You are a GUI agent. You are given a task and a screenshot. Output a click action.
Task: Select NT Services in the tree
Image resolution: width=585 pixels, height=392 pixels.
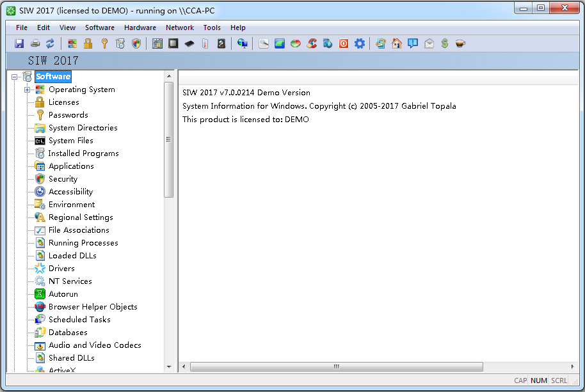(70, 281)
